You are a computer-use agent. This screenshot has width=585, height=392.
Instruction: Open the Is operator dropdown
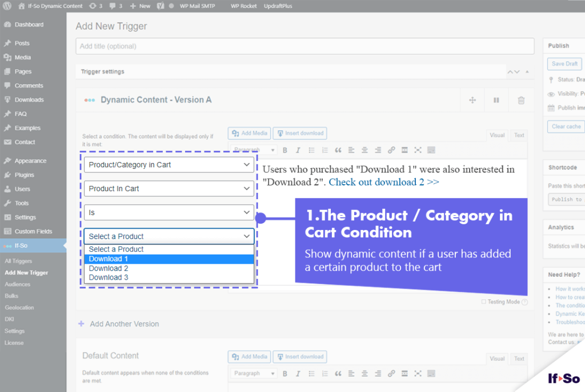pyautogui.click(x=169, y=212)
